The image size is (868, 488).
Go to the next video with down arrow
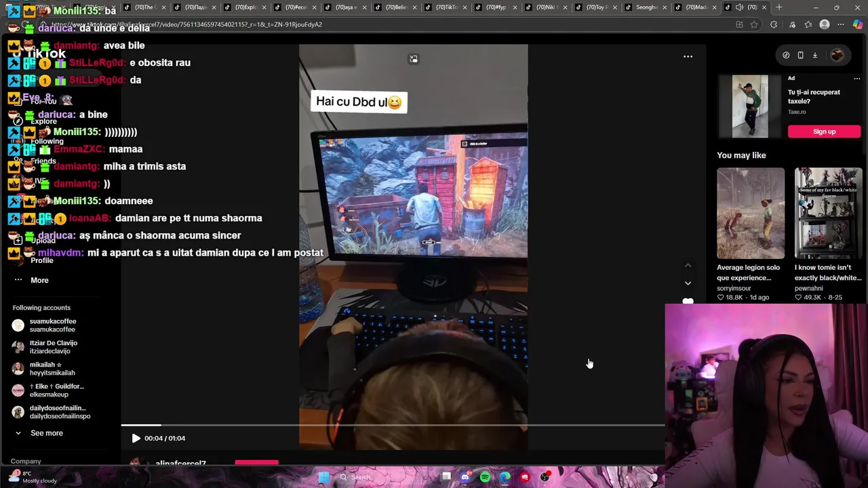pos(688,283)
